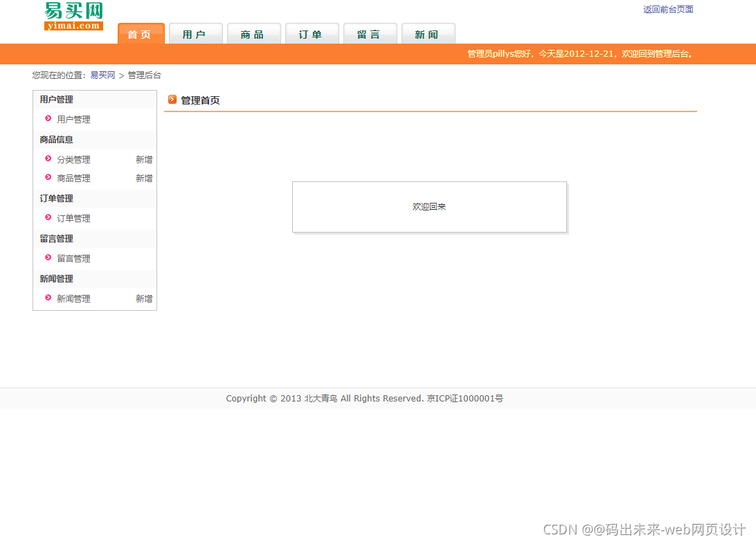Click the 欢迎回来 welcome box

point(429,207)
